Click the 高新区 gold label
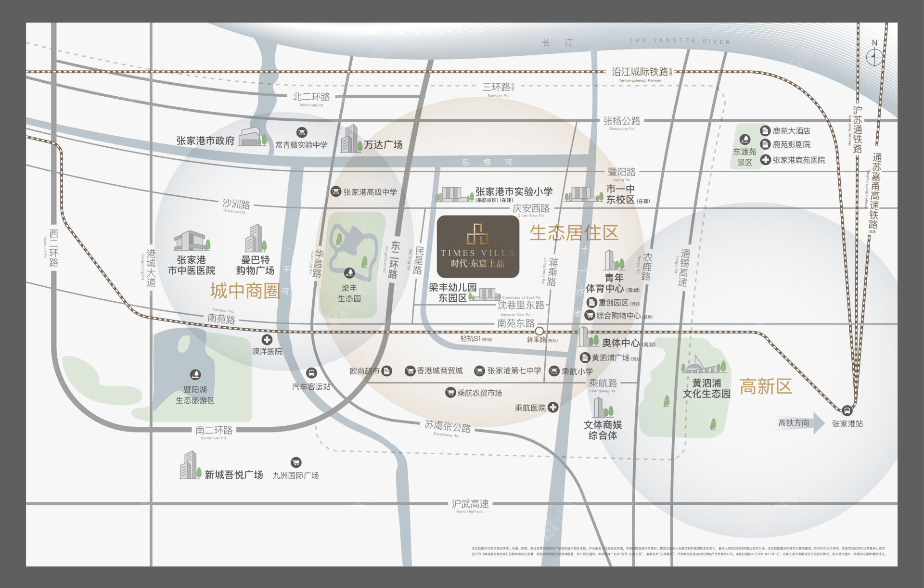The height and width of the screenshot is (588, 924). click(x=765, y=386)
